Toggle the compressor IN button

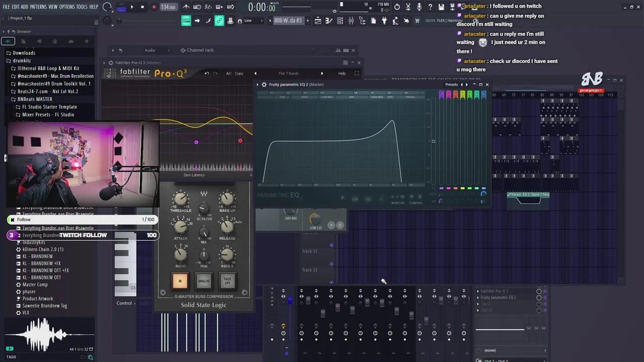[x=180, y=281]
